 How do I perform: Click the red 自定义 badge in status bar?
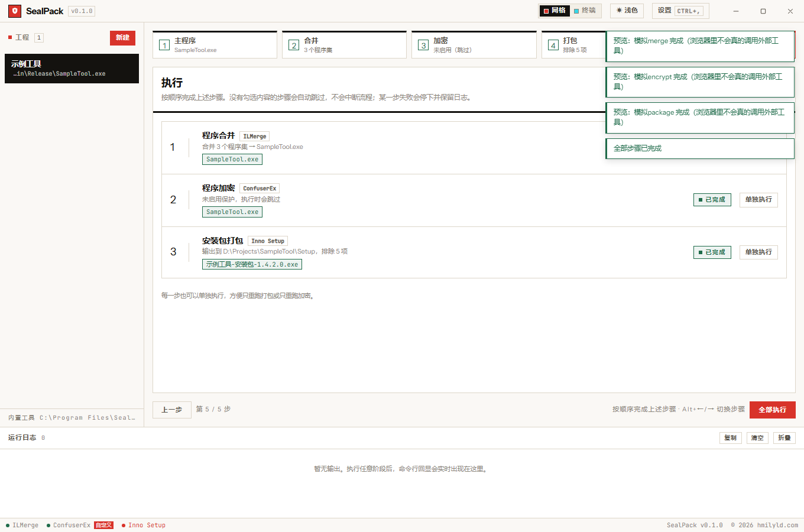coord(103,525)
